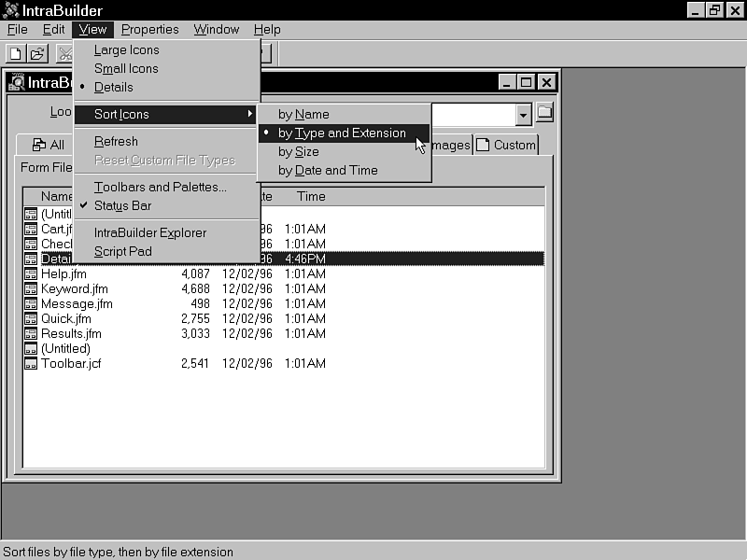
Task: Select the Message.jfm file row
Action: (x=77, y=304)
